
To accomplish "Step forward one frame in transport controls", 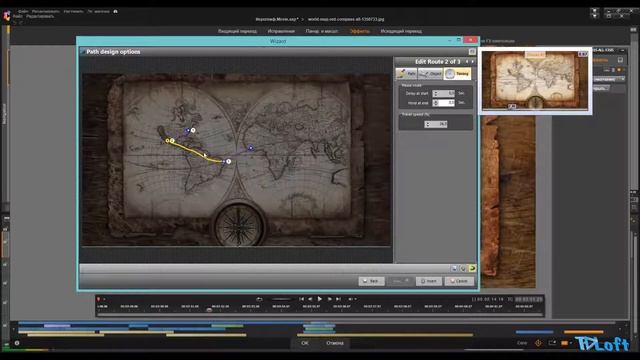I will tap(329, 299).
